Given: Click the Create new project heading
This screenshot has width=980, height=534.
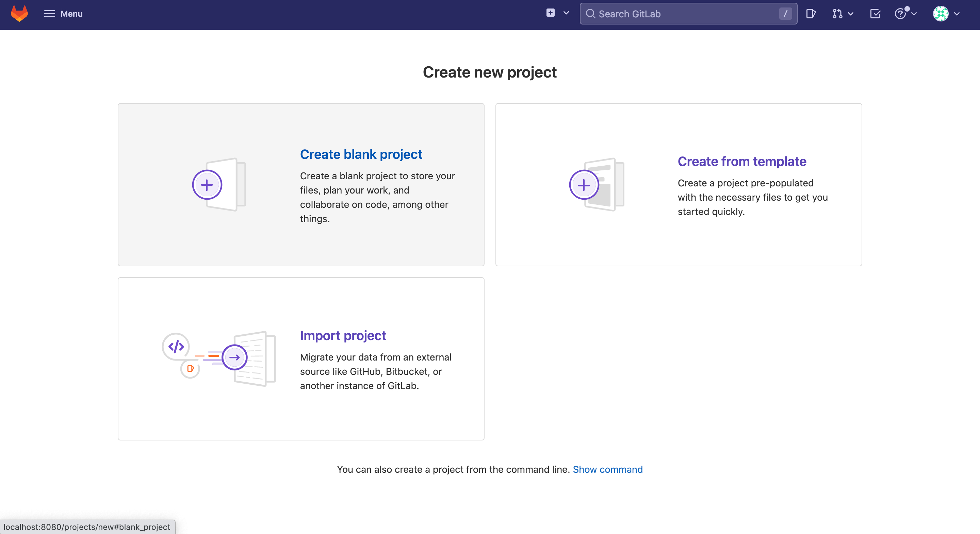Looking at the screenshot, I should (490, 72).
